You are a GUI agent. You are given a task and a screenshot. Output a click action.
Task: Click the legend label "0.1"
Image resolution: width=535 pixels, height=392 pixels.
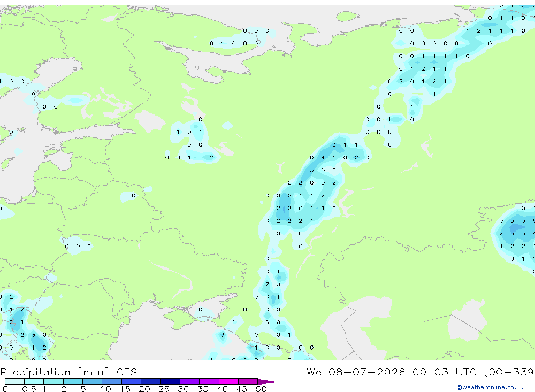click(x=9, y=389)
